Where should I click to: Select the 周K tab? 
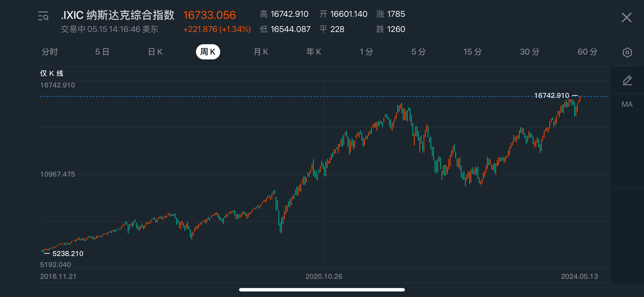coord(208,52)
